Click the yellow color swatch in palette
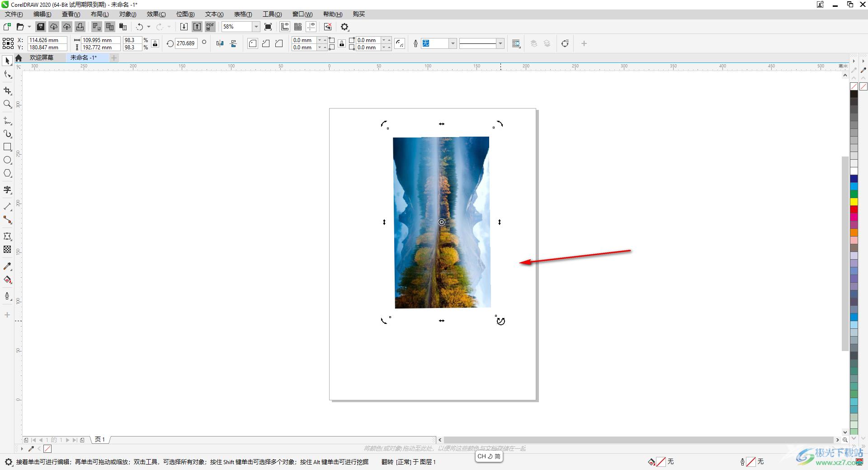The image size is (868, 470). [854, 202]
